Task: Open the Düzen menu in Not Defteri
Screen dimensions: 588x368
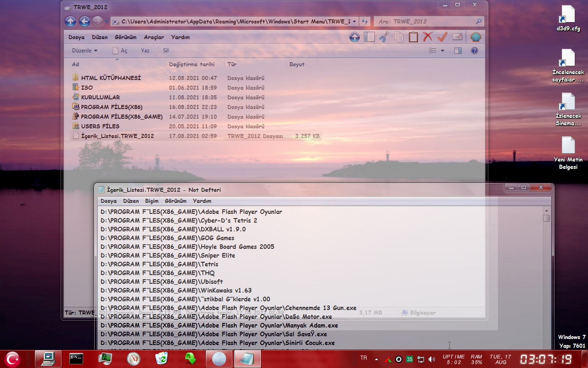Action: tap(131, 201)
